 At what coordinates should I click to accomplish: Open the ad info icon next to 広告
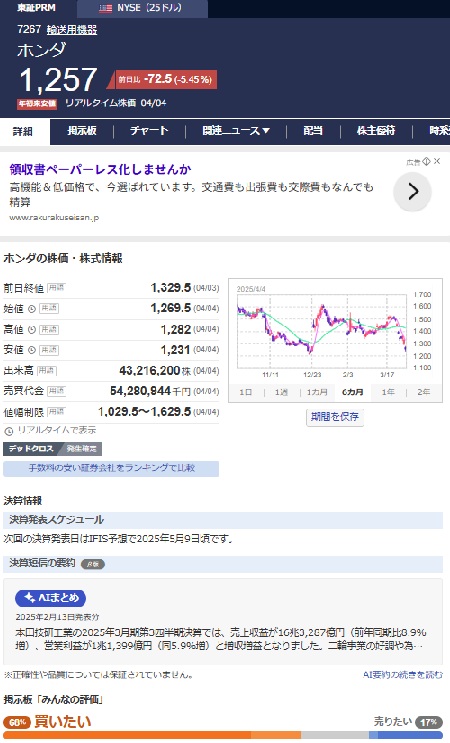coord(426,162)
